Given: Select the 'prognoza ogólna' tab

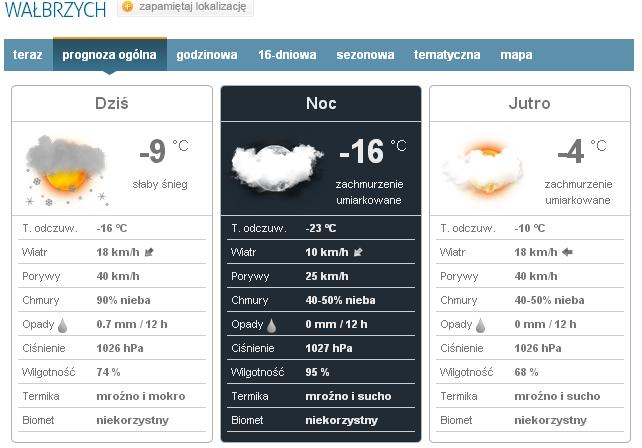Looking at the screenshot, I should coord(110,55).
